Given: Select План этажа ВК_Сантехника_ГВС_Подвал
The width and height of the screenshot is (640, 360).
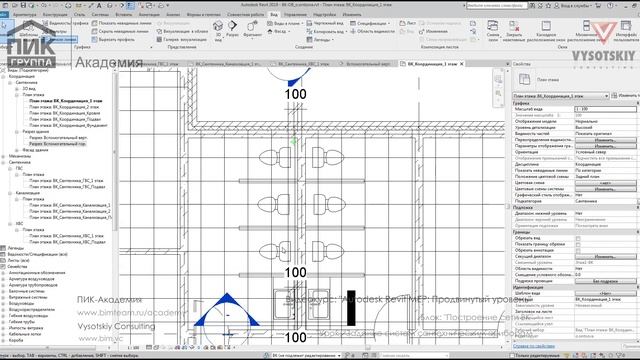Looking at the screenshot, I should [x=67, y=187].
